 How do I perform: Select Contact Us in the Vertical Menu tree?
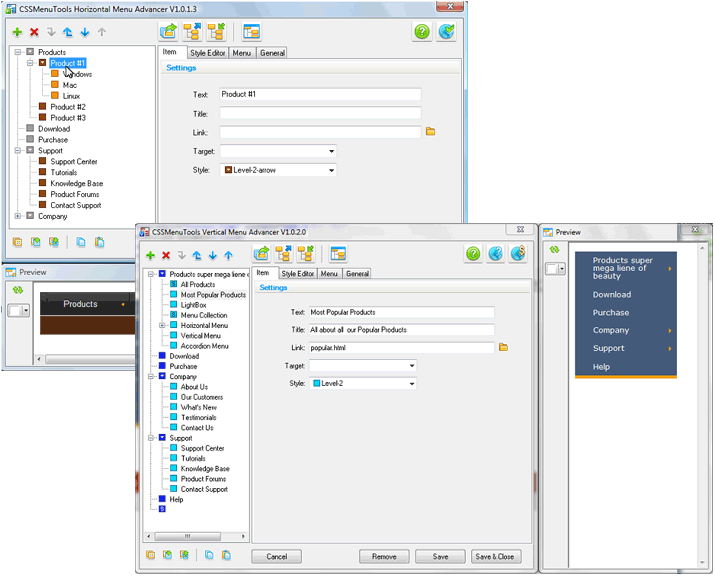[x=197, y=428]
